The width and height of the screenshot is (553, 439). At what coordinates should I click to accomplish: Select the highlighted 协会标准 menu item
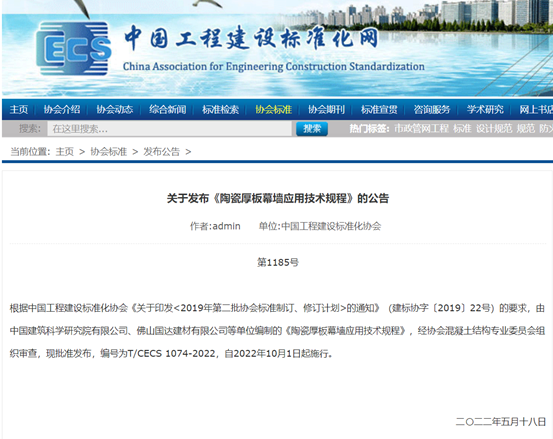tap(273, 110)
